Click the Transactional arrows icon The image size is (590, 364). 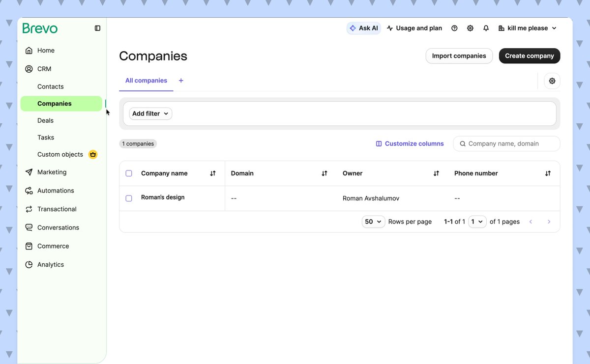point(29,209)
